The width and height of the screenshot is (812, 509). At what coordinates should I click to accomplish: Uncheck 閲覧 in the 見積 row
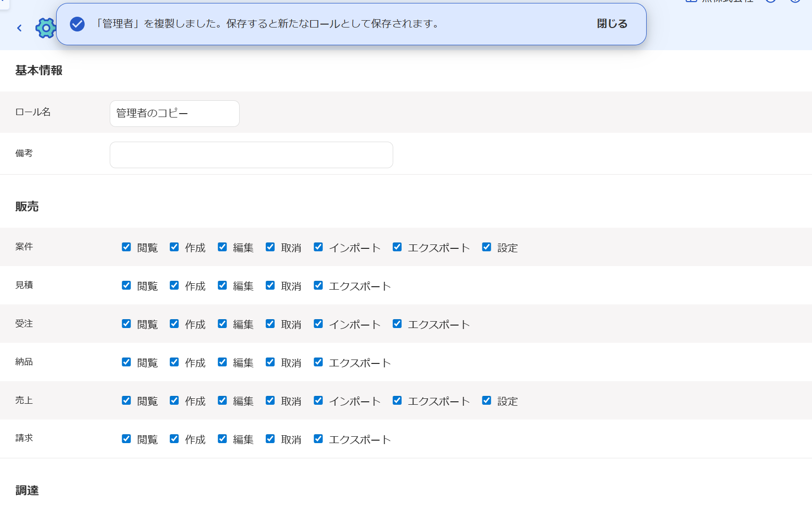click(126, 285)
